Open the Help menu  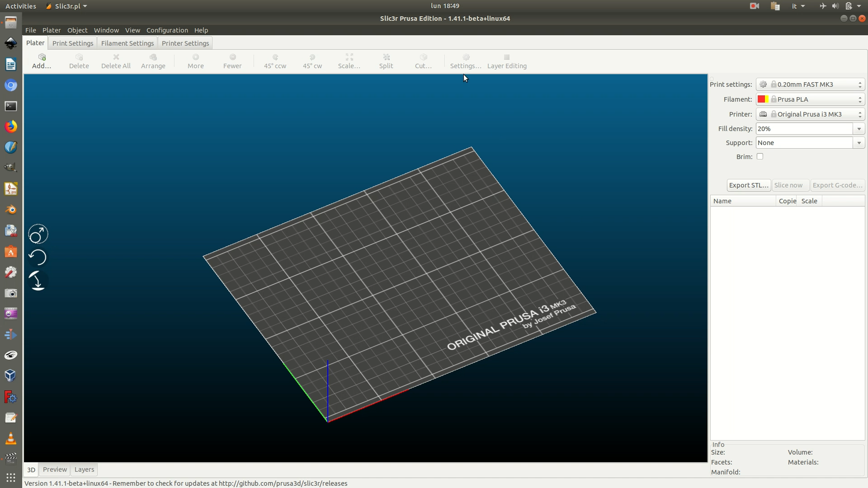tap(201, 30)
